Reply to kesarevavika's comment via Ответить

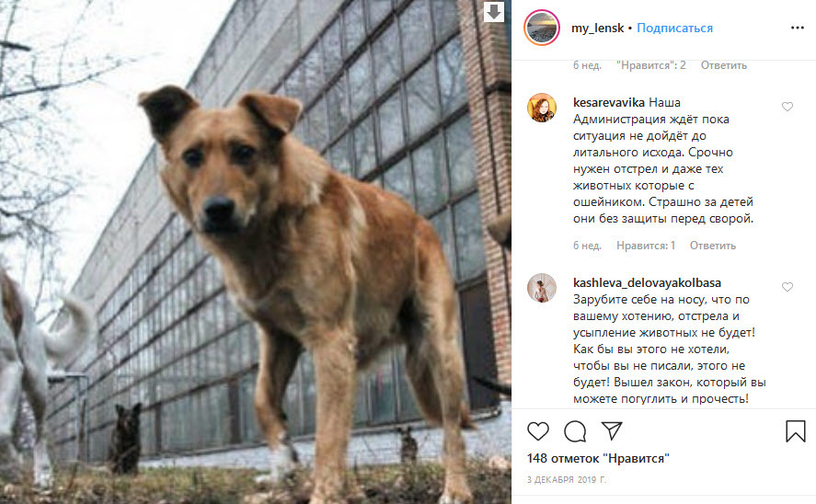(713, 246)
